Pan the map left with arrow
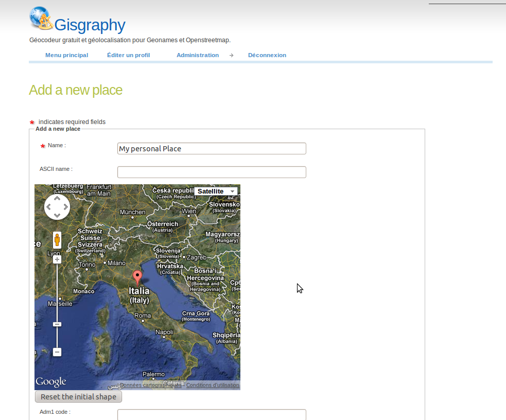The image size is (506, 420). pyautogui.click(x=49, y=207)
